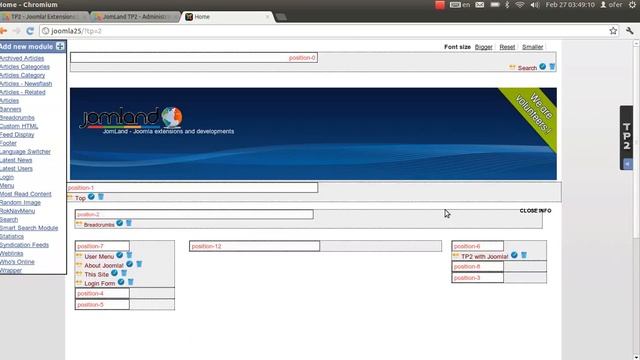
Task: Choose Smart Search Module from list
Action: coord(29,228)
